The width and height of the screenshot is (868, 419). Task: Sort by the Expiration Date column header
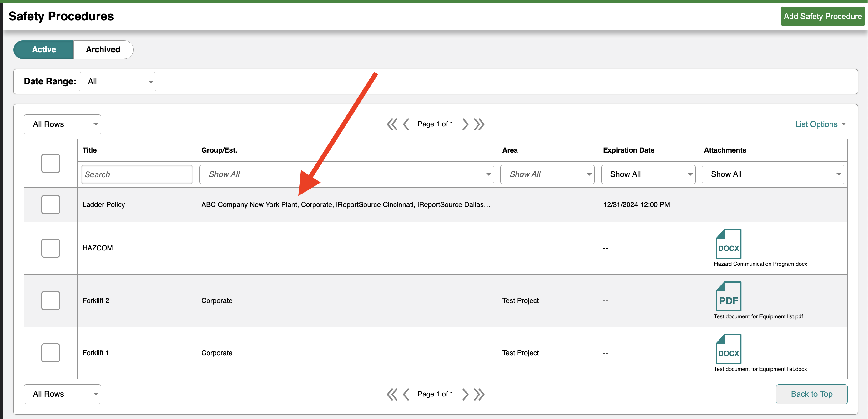click(x=628, y=150)
